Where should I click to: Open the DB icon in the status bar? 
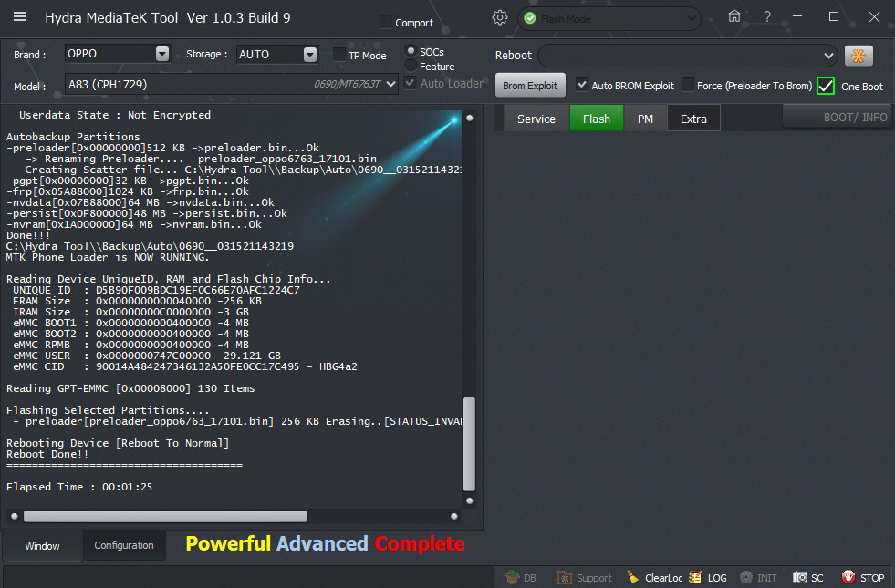click(521, 577)
